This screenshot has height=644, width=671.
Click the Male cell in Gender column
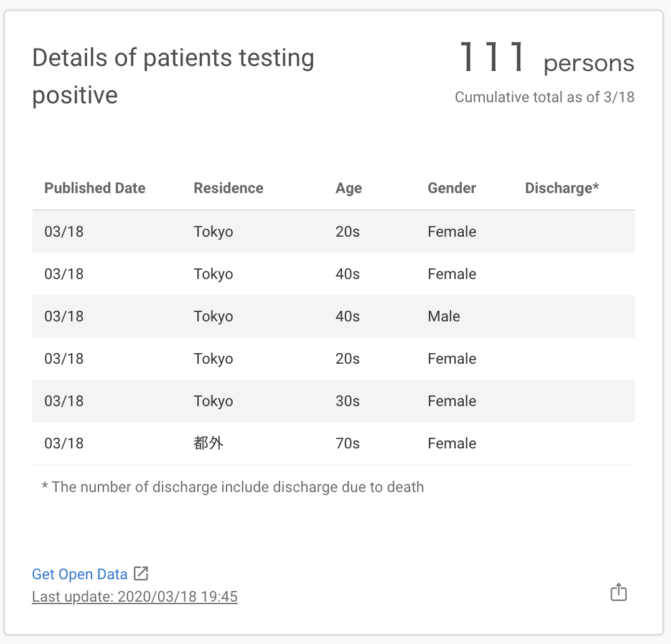(x=444, y=316)
